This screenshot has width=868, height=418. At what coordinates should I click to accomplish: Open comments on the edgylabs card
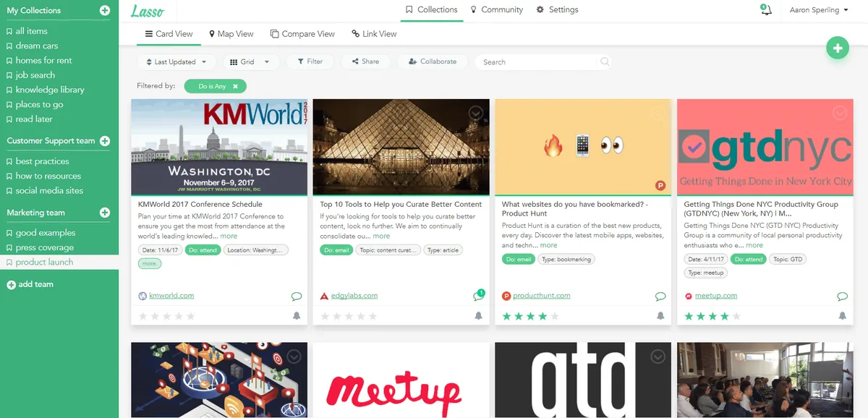(478, 296)
